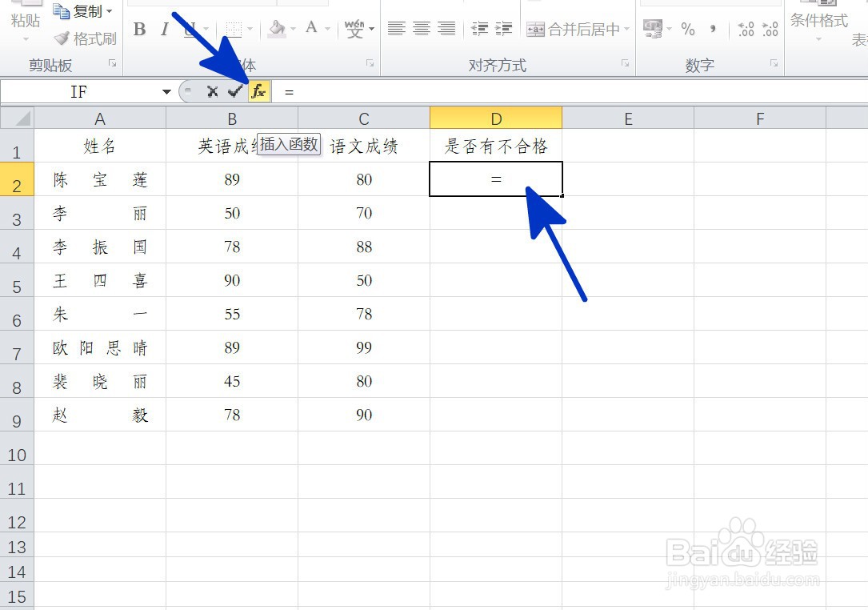The width and height of the screenshot is (868, 610).
Task: Select the name cell 陈宝莲
Action: tap(100, 179)
